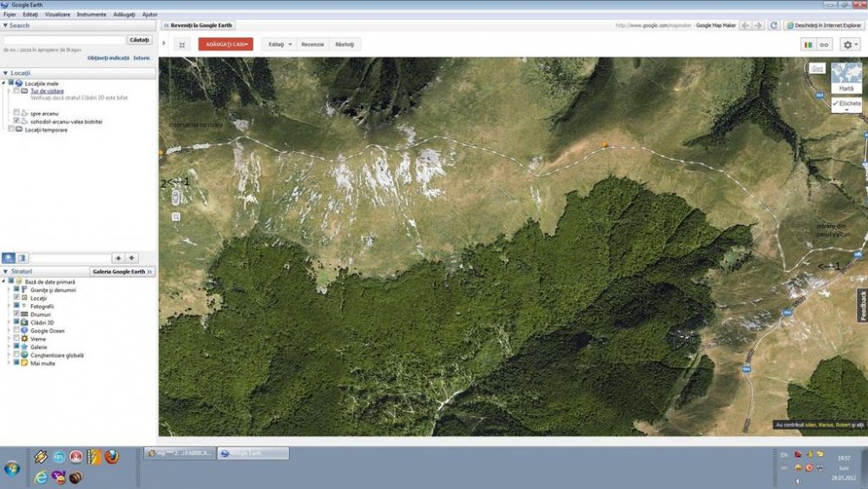Click the fullscreen icon beside Adăugați
The width and height of the screenshot is (868, 489).
coord(182,45)
